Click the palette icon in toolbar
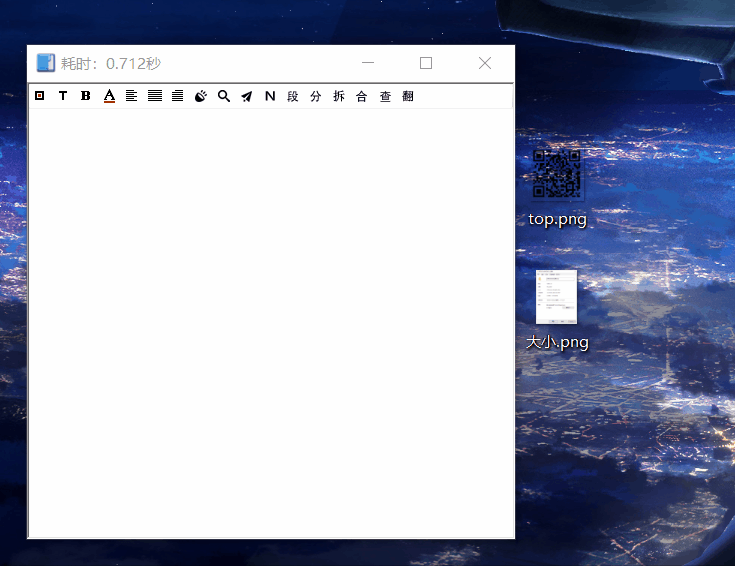 [x=200, y=96]
